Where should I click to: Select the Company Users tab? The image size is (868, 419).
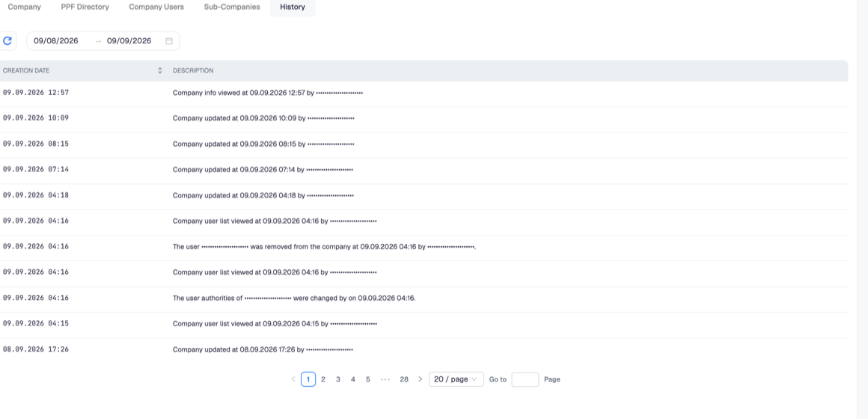156,7
